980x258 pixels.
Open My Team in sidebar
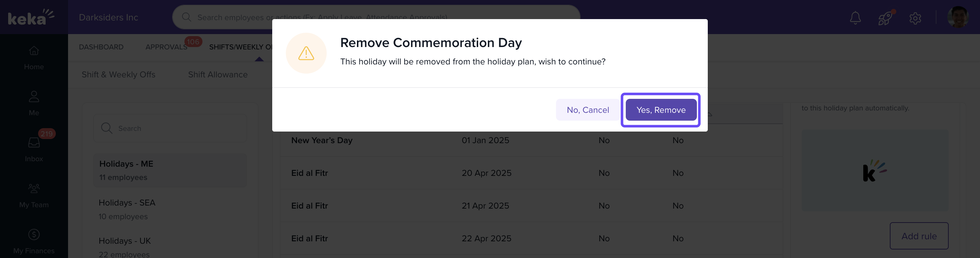click(34, 196)
